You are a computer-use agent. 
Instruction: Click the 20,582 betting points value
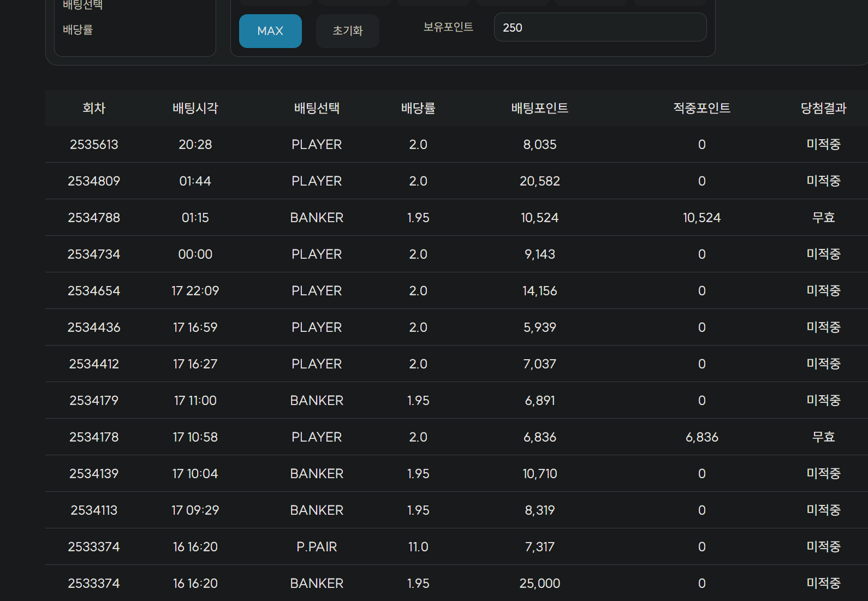click(539, 181)
